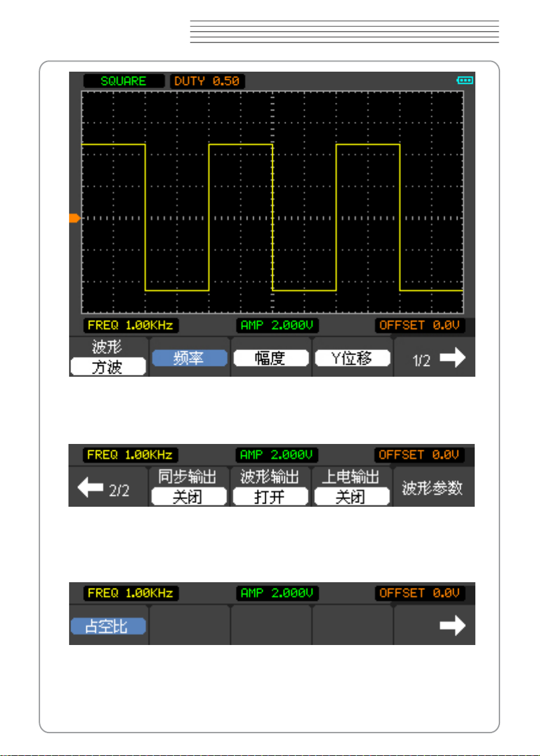Toggle 上电输出 关闭 setting
540x756 pixels.
click(352, 496)
